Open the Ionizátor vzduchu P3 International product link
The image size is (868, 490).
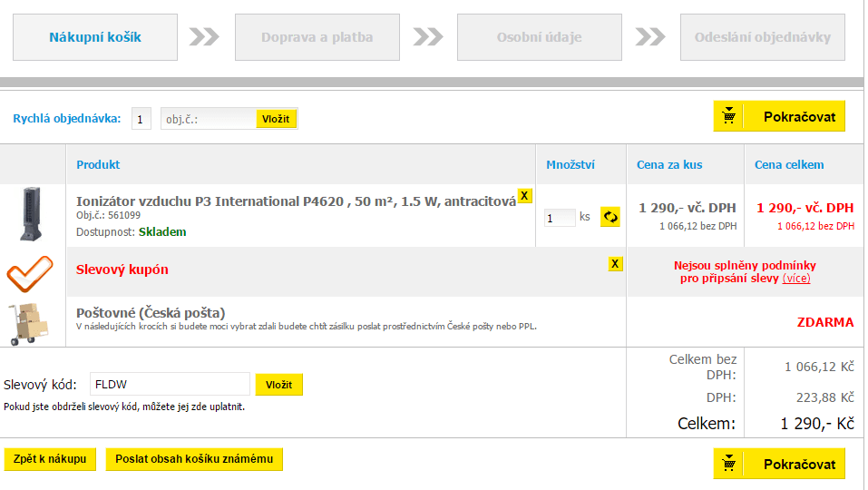[297, 201]
